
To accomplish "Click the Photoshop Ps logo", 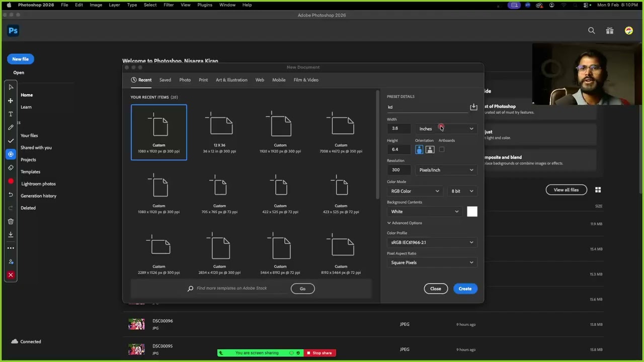I will (x=13, y=31).
